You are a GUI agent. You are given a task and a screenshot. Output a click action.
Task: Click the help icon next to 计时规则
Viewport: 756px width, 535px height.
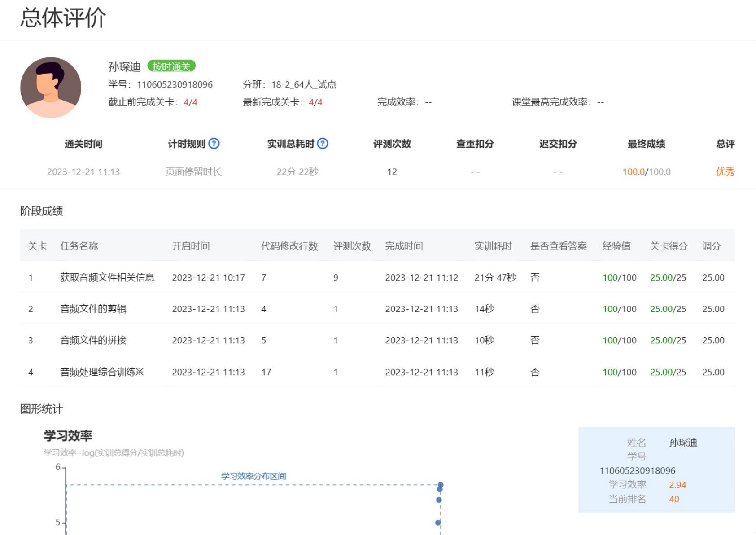point(214,144)
